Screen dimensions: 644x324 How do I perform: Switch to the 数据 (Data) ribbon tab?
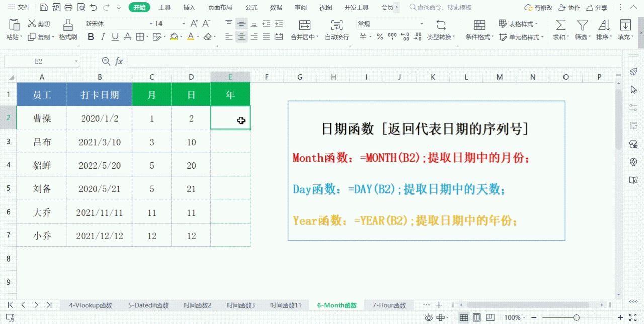coord(276,8)
